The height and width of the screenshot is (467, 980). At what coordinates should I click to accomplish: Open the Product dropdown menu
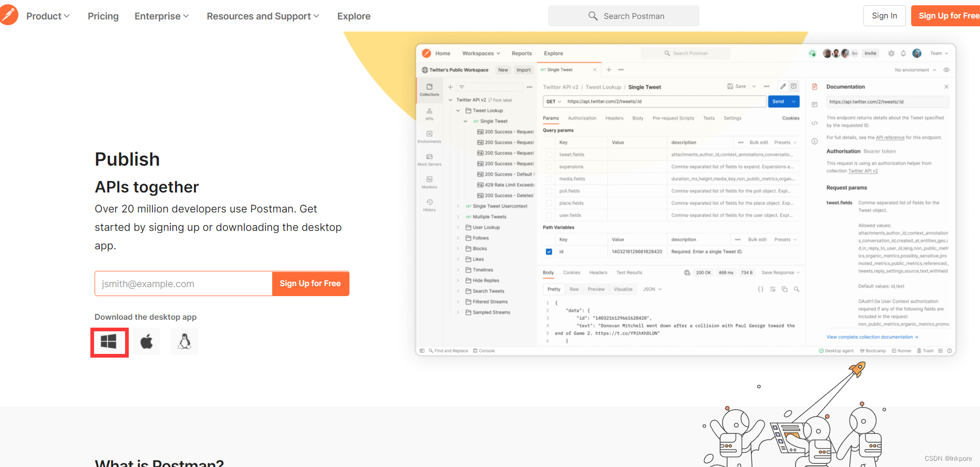[48, 16]
